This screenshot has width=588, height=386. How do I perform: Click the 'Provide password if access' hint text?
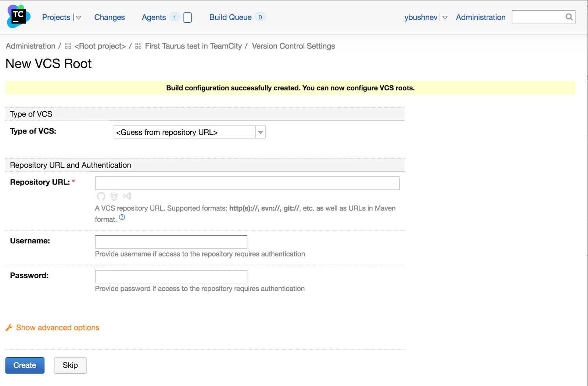(x=200, y=289)
